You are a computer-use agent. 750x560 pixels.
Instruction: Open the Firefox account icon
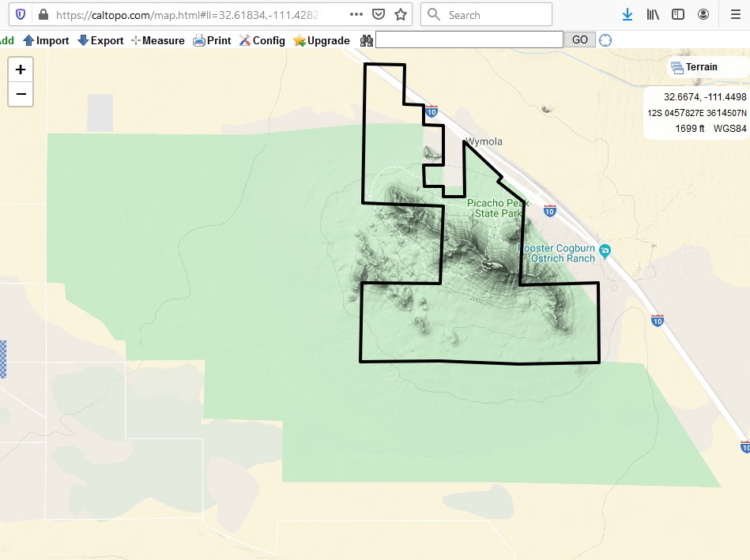tap(703, 14)
